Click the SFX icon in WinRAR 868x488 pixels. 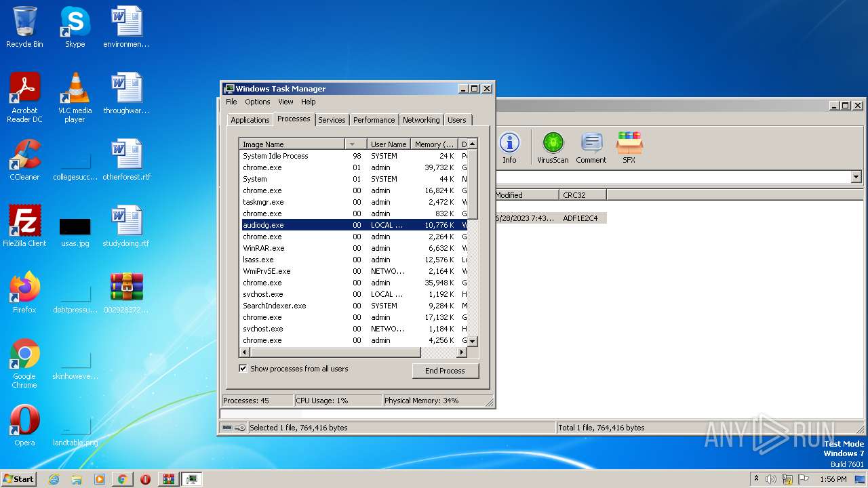[629, 148]
